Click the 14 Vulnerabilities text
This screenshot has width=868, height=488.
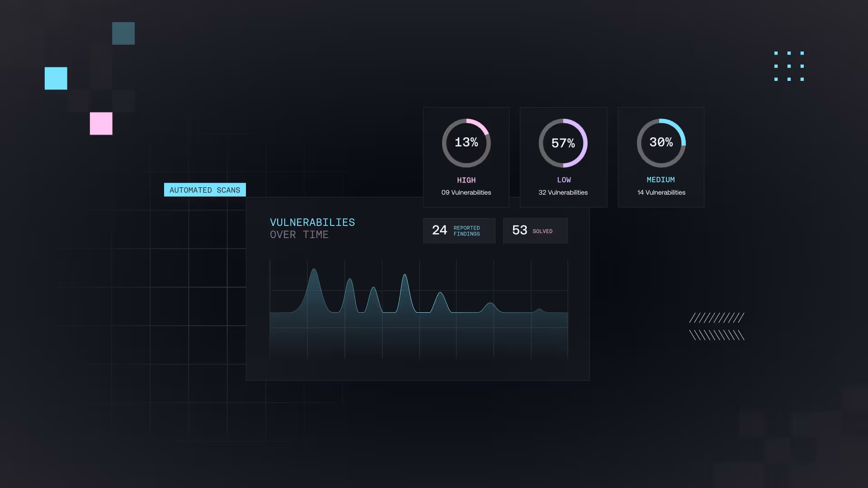661,192
